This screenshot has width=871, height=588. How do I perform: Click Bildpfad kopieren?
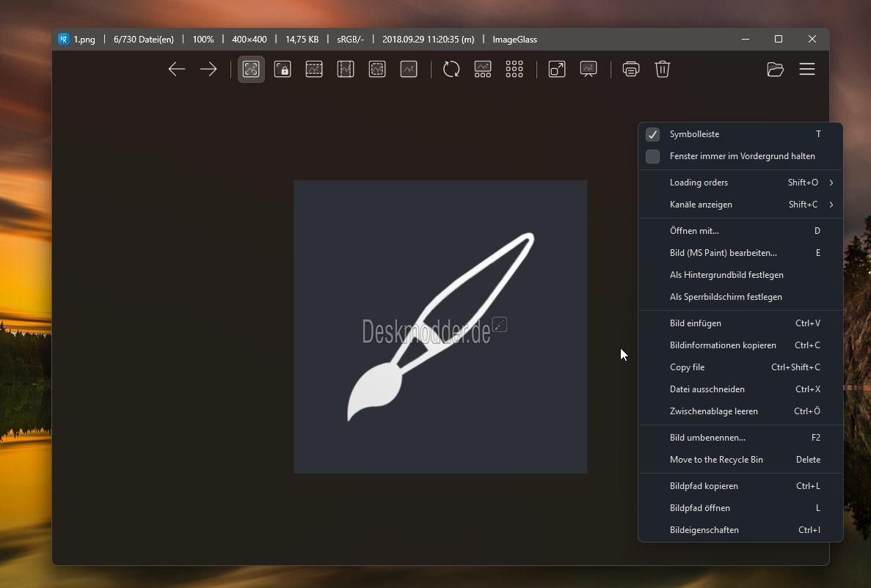click(x=740, y=486)
